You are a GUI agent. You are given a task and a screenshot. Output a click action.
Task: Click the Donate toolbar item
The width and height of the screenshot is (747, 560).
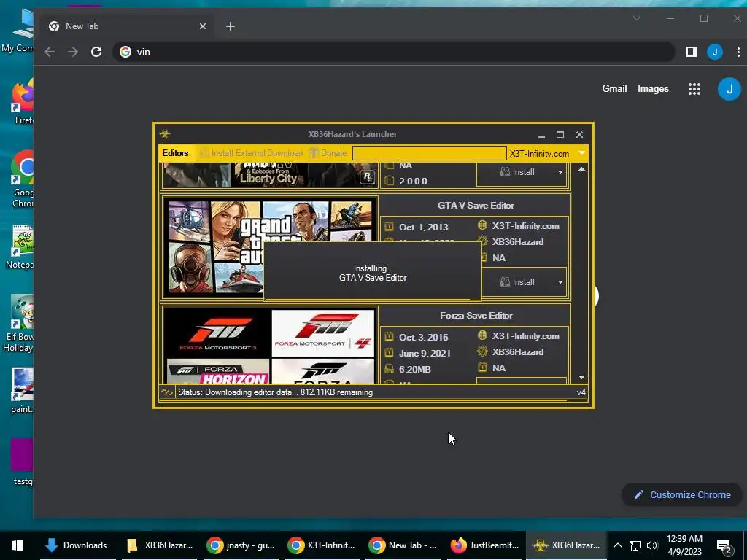tap(328, 153)
